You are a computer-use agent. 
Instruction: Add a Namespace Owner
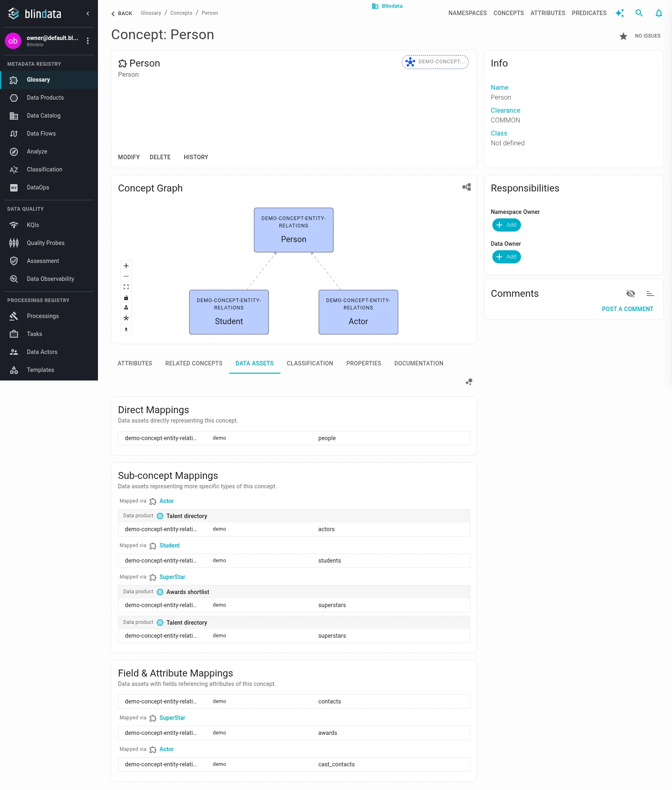507,225
